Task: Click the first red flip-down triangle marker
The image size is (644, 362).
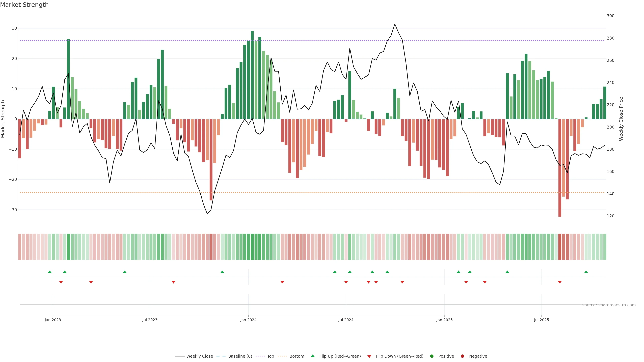Action: (x=61, y=282)
